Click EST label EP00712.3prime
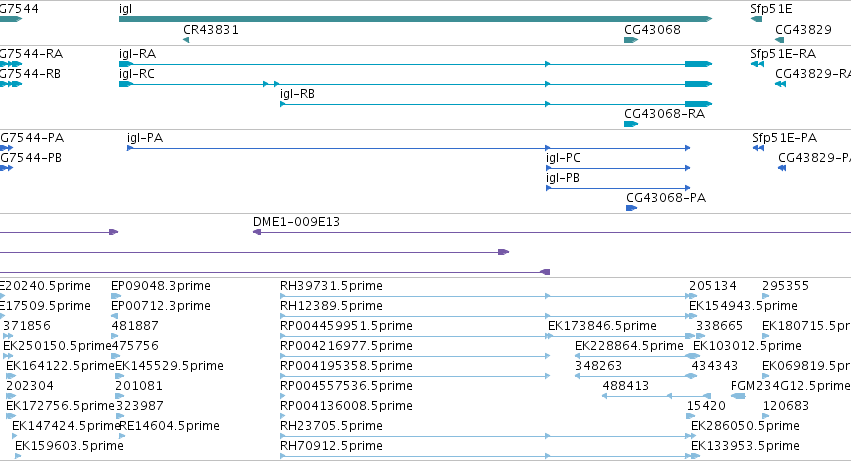Image resolution: width=851 pixels, height=461 pixels. point(161,306)
